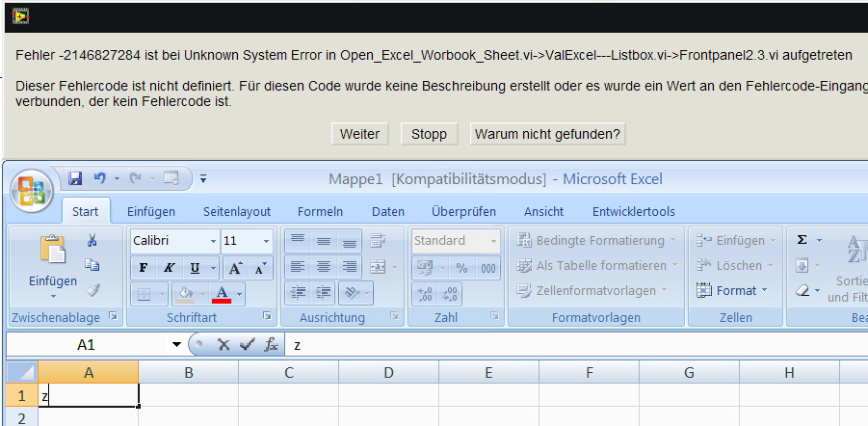This screenshot has width=868, height=426.
Task: Click the Cut scissors icon
Action: pos(92,240)
